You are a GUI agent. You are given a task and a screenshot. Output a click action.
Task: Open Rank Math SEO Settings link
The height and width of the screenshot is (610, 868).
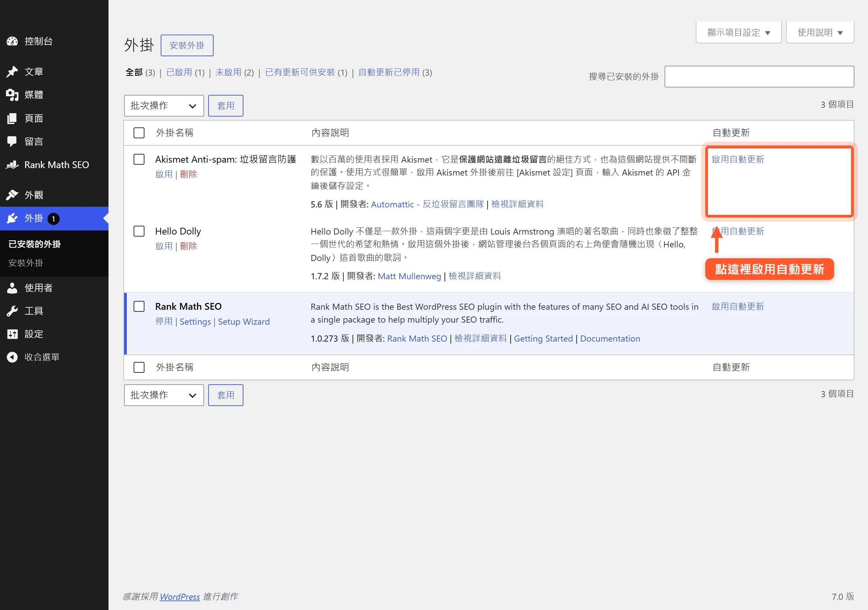point(195,322)
